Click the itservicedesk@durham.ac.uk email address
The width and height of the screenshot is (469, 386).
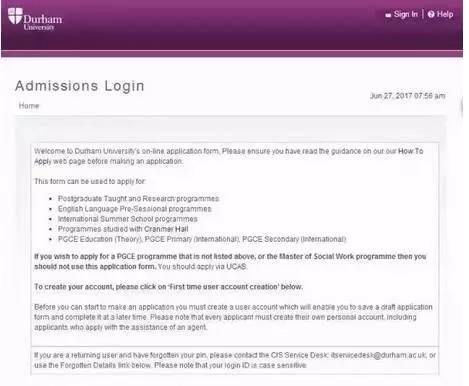click(379, 355)
